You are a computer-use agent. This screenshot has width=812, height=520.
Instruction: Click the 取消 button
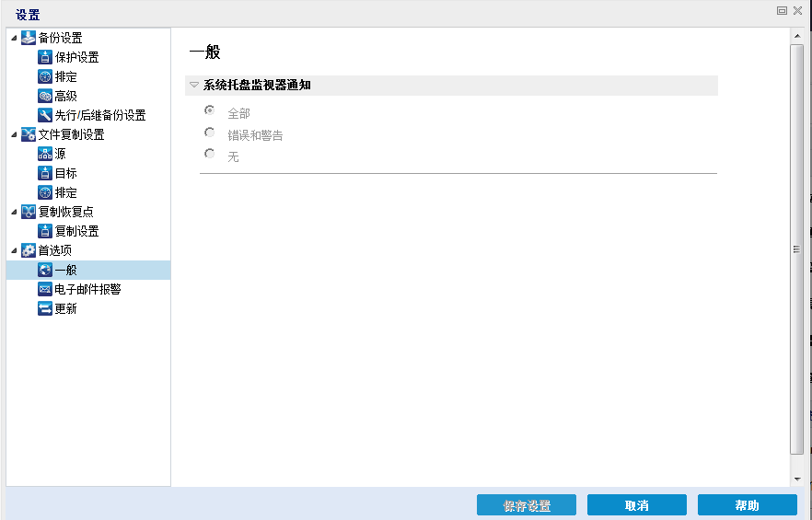636,505
